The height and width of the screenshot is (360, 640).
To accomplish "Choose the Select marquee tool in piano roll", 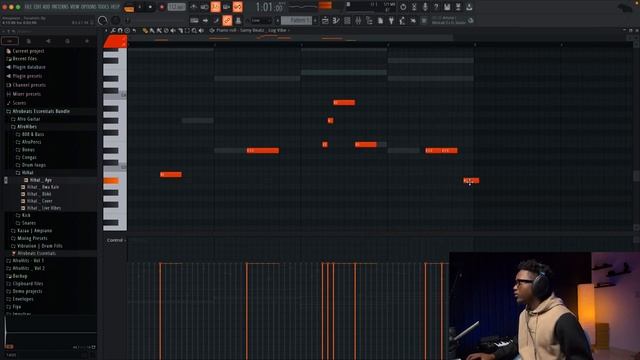I will [187, 31].
